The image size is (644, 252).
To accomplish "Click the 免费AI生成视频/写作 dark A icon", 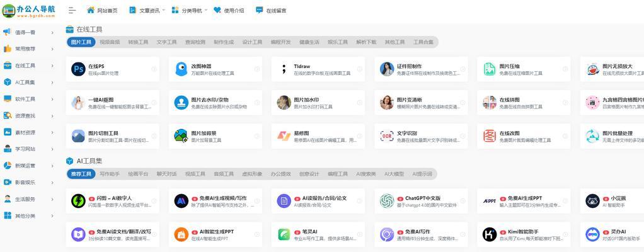I will pos(181,201).
